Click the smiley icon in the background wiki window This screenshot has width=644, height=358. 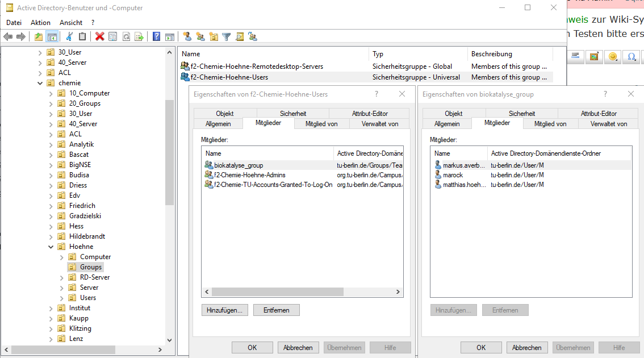point(613,56)
